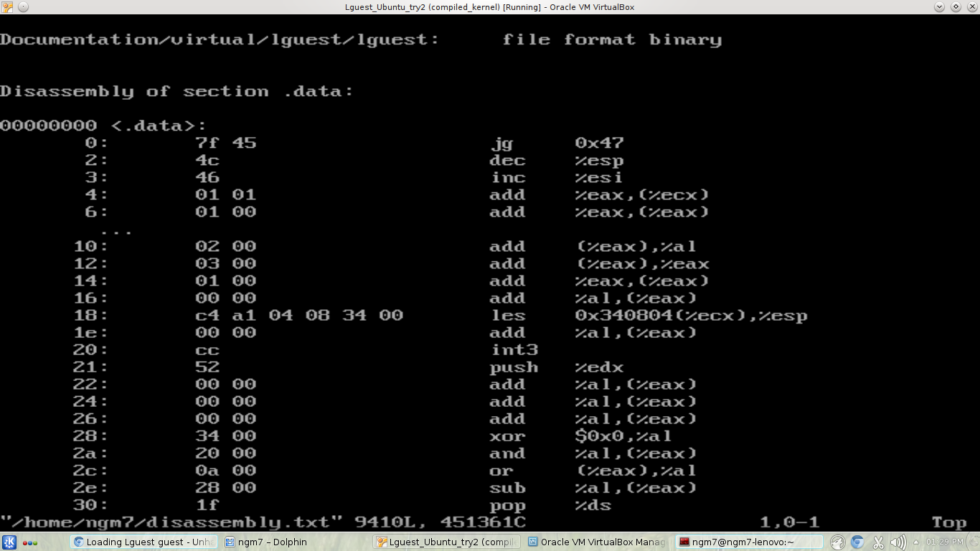This screenshot has width=980, height=551.
Task: Switch to the ngm7 – Dolphin window
Action: pyautogui.click(x=265, y=542)
